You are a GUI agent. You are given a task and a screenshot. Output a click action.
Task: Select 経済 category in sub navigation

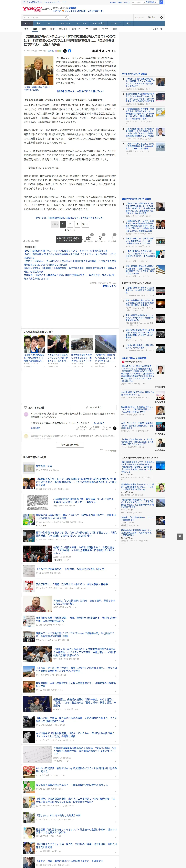pos(52,29)
